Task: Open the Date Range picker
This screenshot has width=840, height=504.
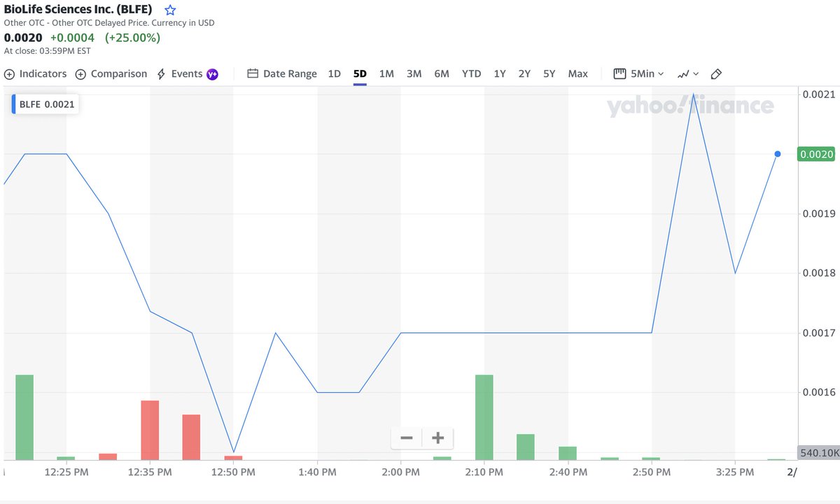Action: pos(282,73)
